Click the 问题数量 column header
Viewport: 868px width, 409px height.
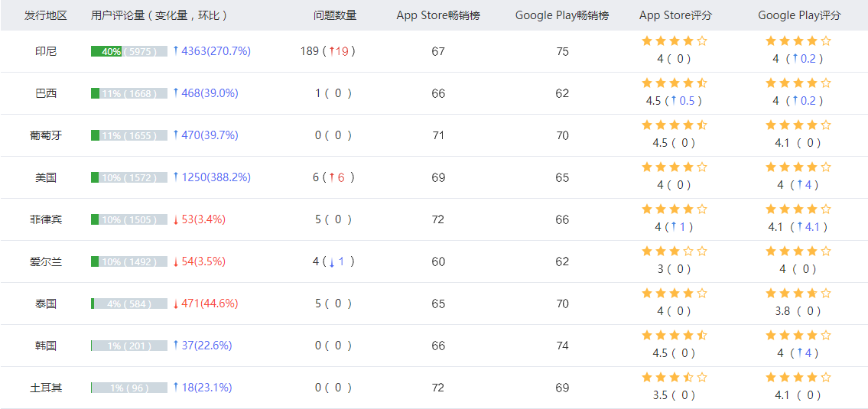click(x=335, y=15)
